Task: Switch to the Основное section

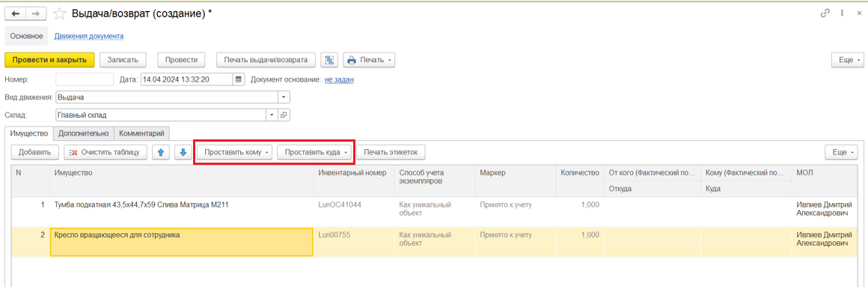Action: coord(27,36)
